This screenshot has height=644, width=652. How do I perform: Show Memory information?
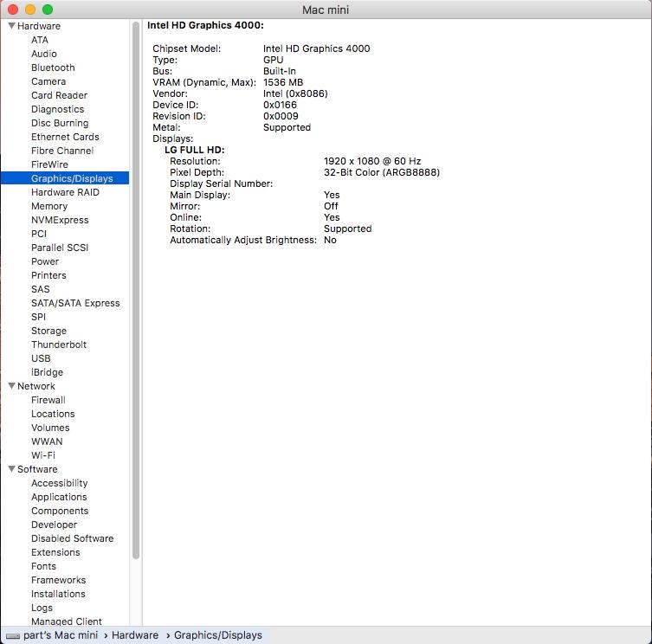[49, 206]
